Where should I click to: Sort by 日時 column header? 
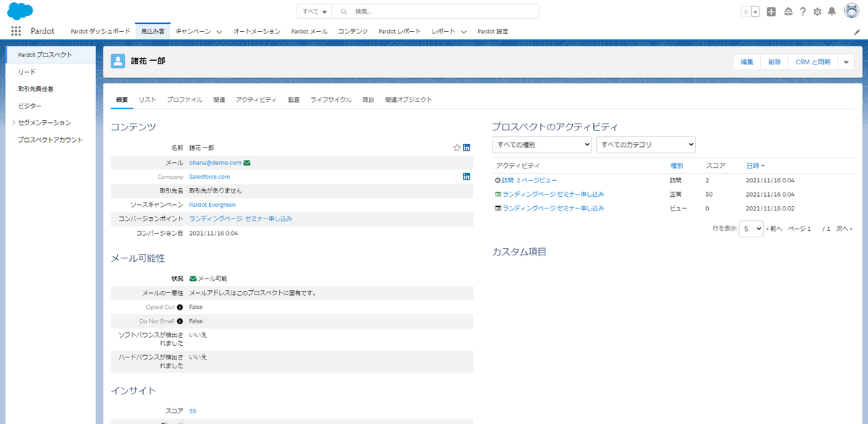tap(755, 166)
